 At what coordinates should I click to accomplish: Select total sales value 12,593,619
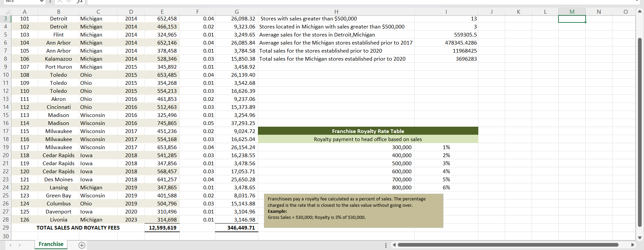pyautogui.click(x=162, y=228)
